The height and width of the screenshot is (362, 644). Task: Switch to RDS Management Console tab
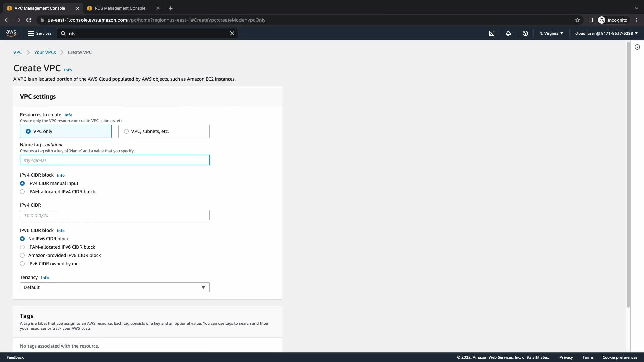(120, 8)
